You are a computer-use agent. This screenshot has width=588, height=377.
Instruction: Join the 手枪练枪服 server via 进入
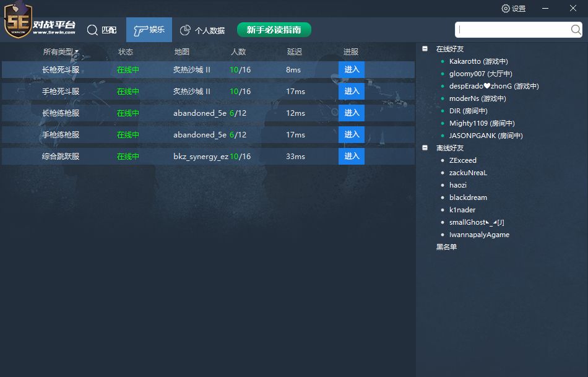coord(352,134)
